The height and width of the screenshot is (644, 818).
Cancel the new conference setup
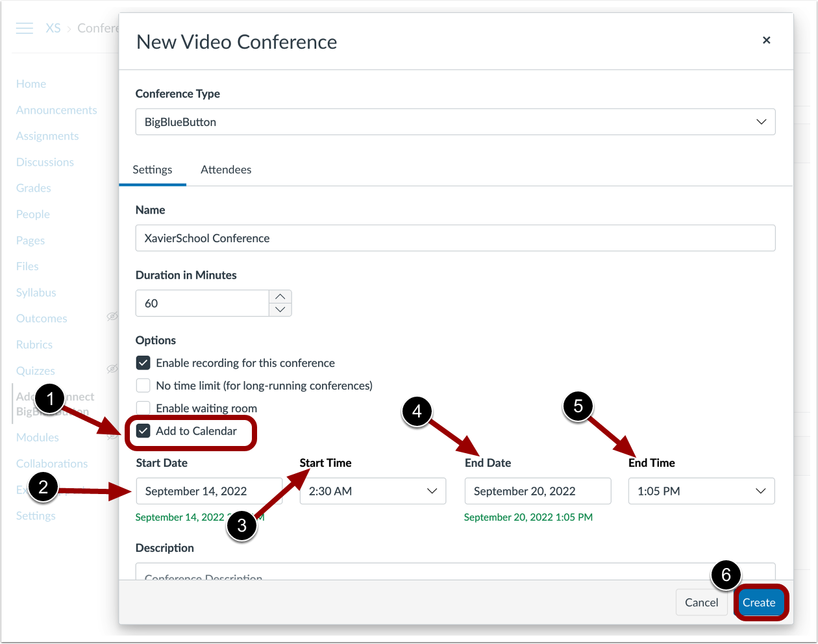click(702, 602)
